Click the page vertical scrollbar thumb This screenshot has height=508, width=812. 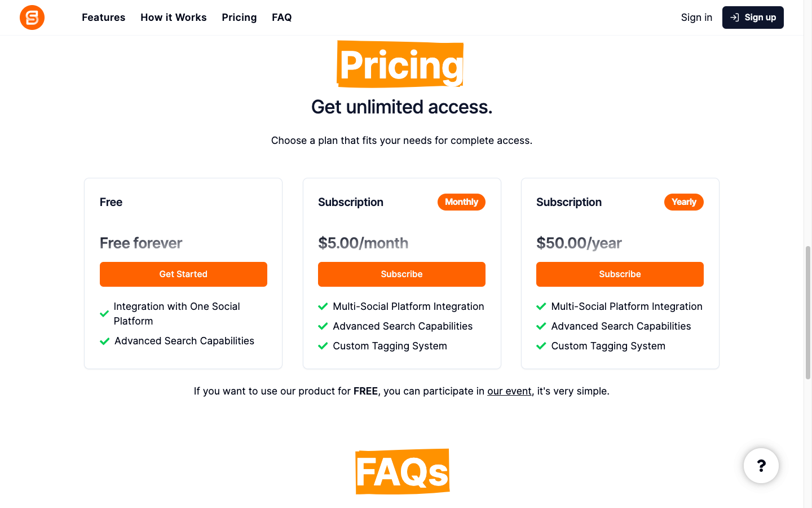click(x=807, y=312)
